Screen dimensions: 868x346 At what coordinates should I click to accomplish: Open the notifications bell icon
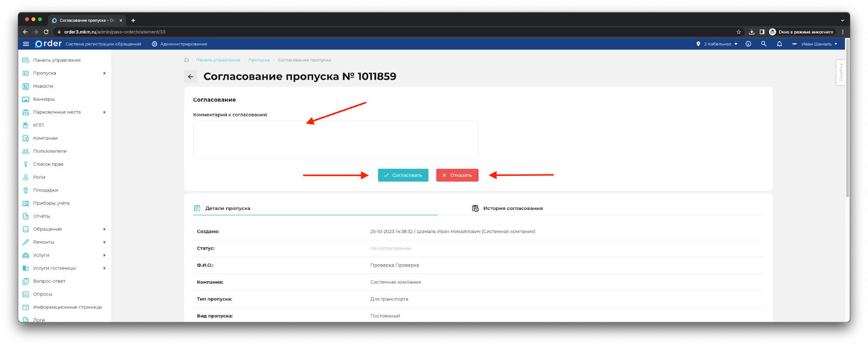click(779, 44)
